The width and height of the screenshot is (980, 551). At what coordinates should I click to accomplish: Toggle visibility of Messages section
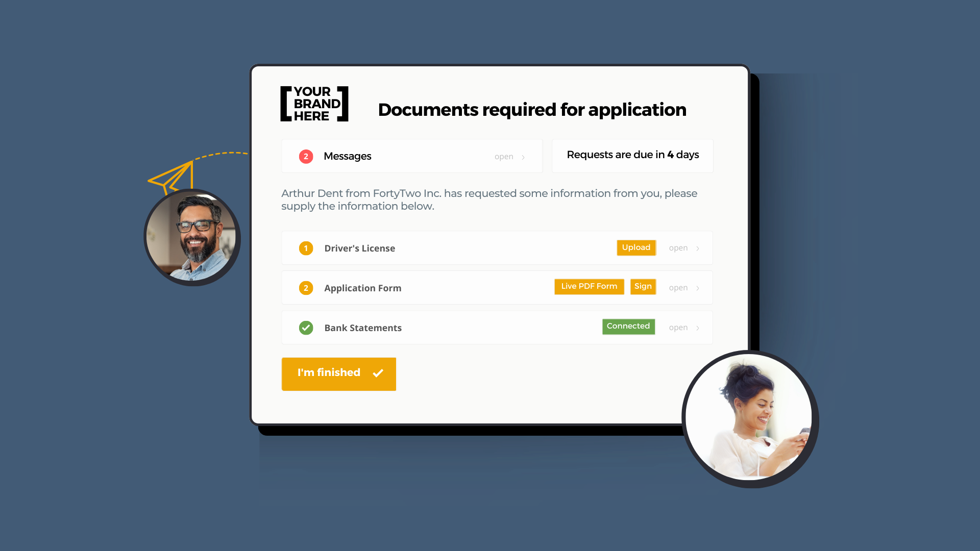tap(509, 156)
